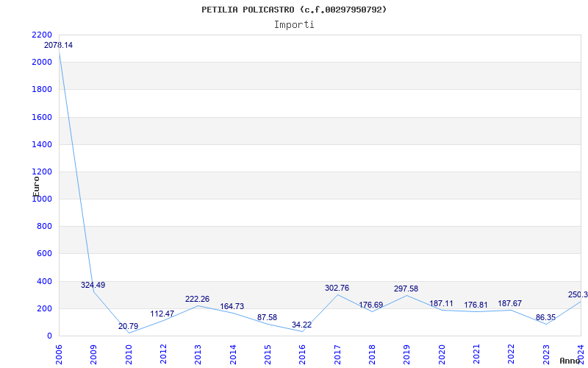588x368 pixels.
Task: Select x-axis label 2010
Action: pos(129,354)
